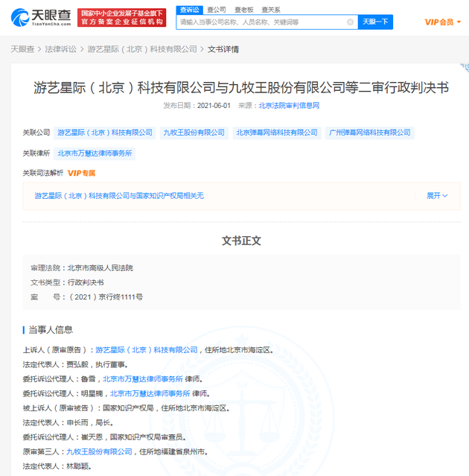Switch to the 查关系 tab
The image size is (469, 476).
pos(271,9)
